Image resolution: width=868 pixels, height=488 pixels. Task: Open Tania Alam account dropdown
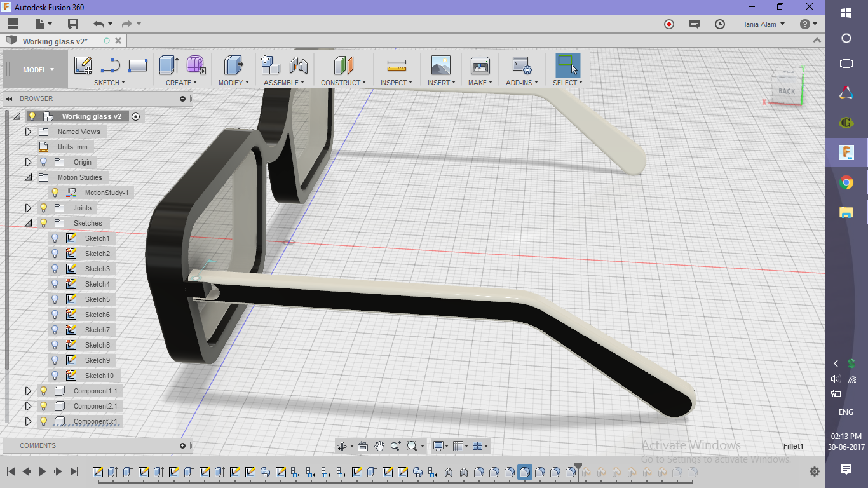coord(764,24)
